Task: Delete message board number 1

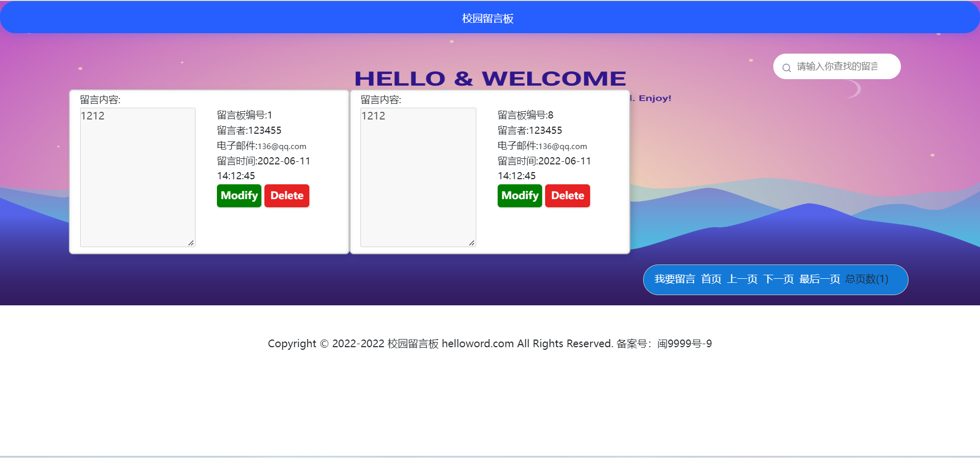Action: (287, 196)
